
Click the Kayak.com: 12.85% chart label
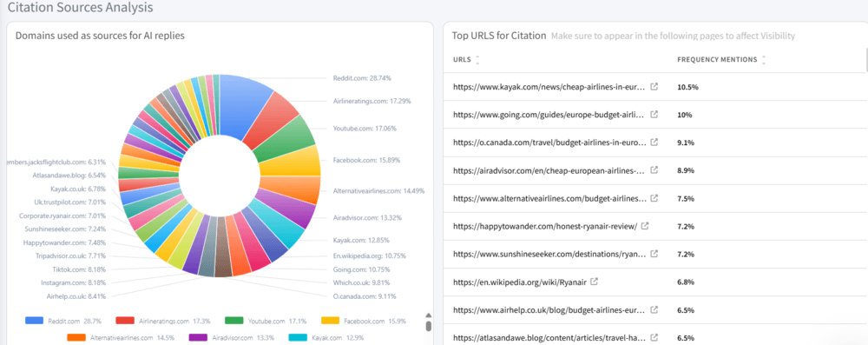point(362,240)
